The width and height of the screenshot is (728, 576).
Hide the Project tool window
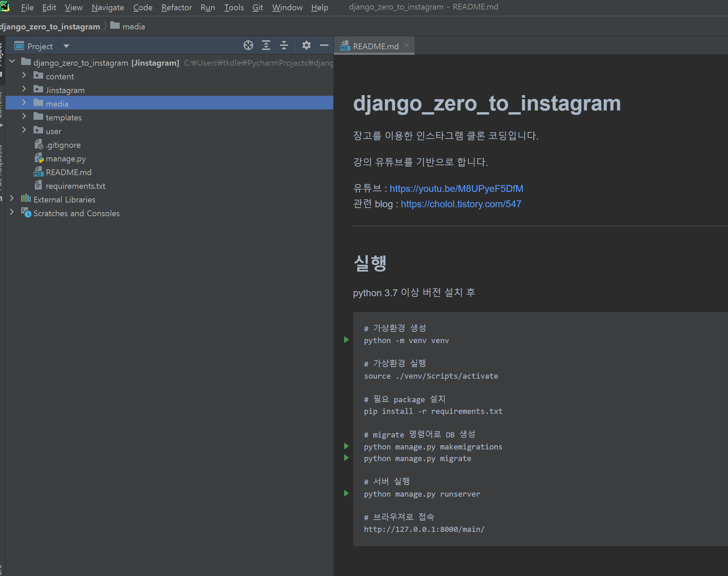click(x=324, y=45)
